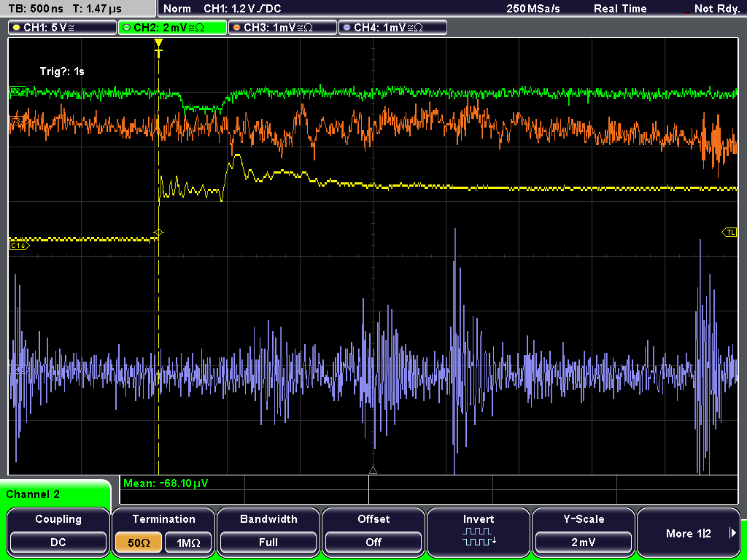747x560 pixels.
Task: Click the yellow CH1 color dot
Action: [x=17, y=28]
